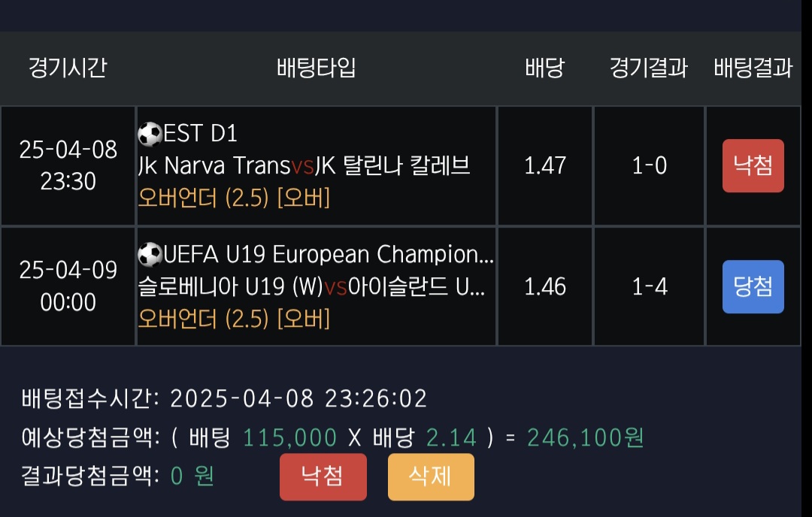This screenshot has height=517, width=812.
Task: Click the 배팅결과 column header
Action: (753, 68)
